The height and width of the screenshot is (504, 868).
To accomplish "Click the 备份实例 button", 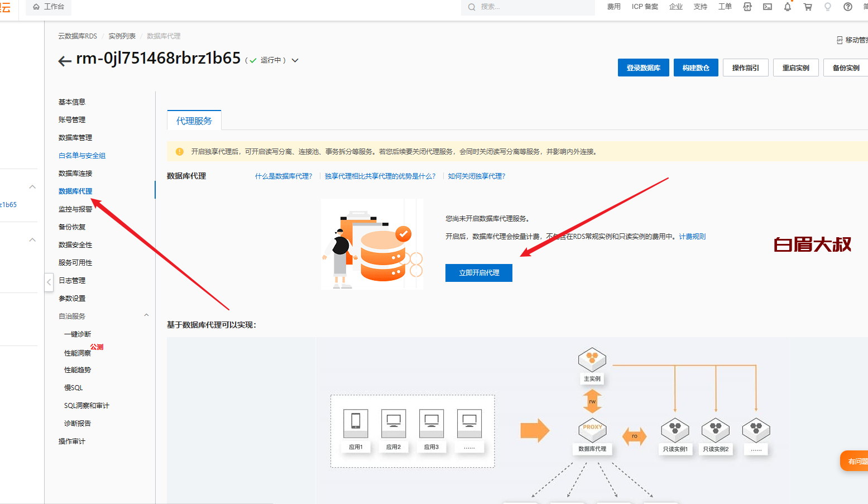I will coord(846,68).
